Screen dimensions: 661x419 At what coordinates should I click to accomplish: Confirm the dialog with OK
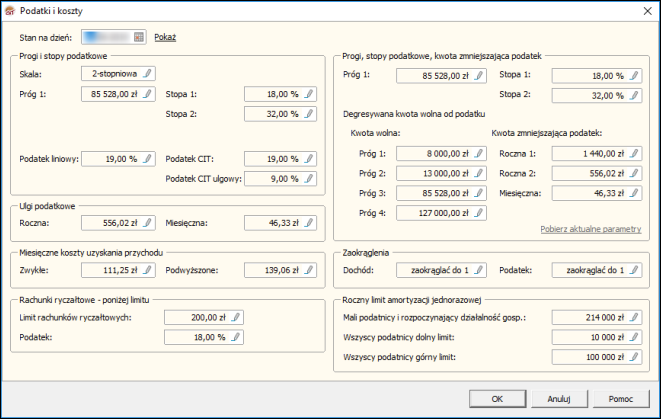point(496,397)
